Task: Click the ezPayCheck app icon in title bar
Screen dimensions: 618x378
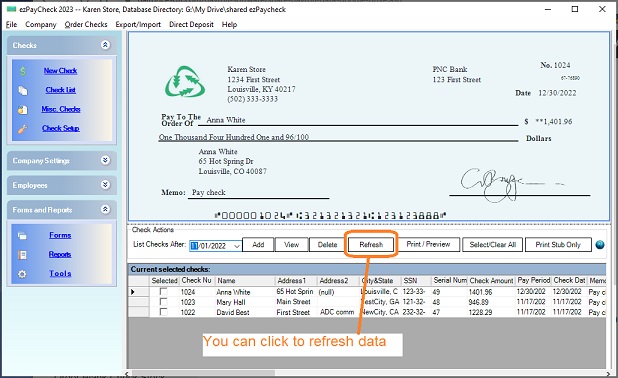Action: point(11,9)
